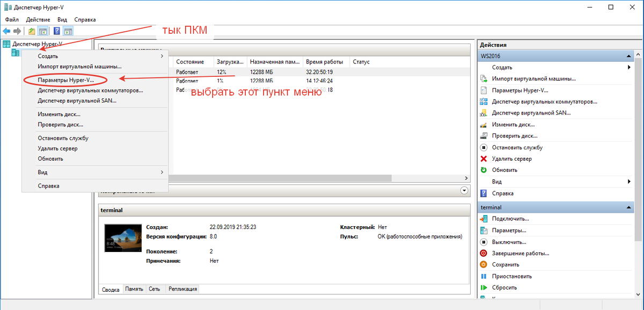Click Параметры under terminal actions

click(x=509, y=230)
